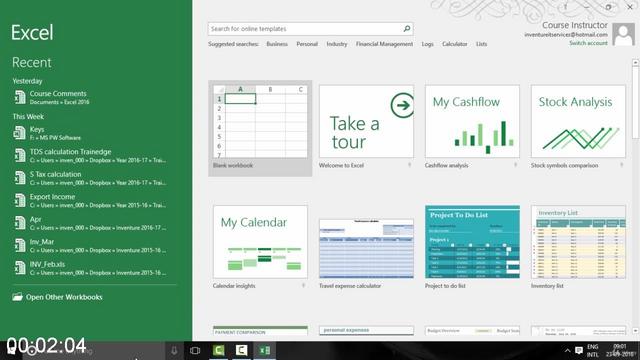The image size is (640, 360).
Task: Click the Keys workbook file icon
Action: point(20,133)
